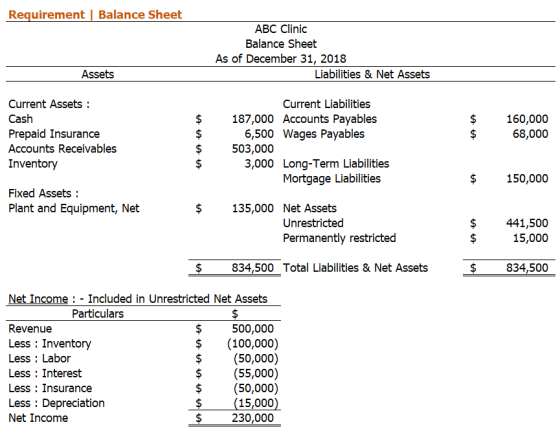
Task: Click the 'Accounts Payables' label
Action: click(330, 119)
